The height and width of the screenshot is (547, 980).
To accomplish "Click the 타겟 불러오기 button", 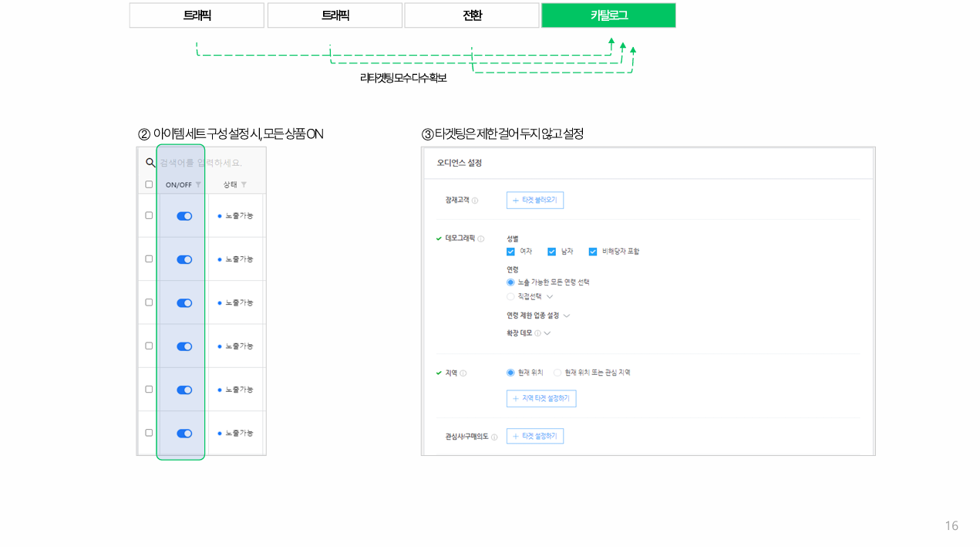I will point(535,201).
